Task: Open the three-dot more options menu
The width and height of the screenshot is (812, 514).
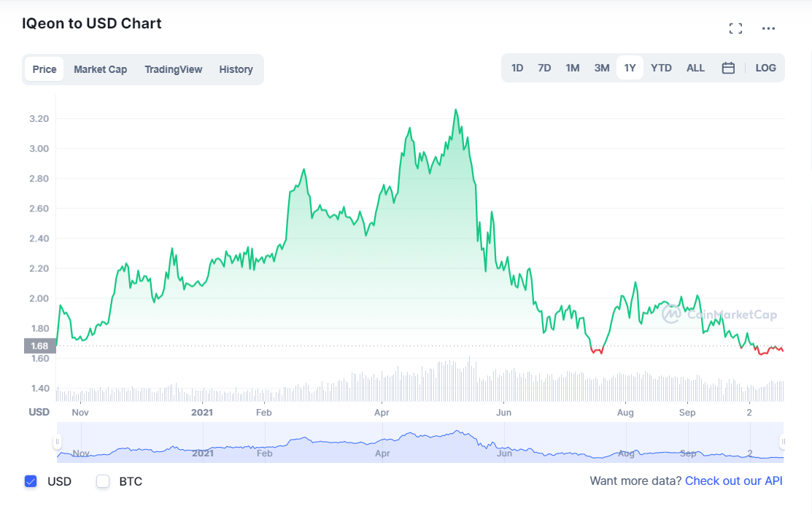Action: click(x=768, y=28)
